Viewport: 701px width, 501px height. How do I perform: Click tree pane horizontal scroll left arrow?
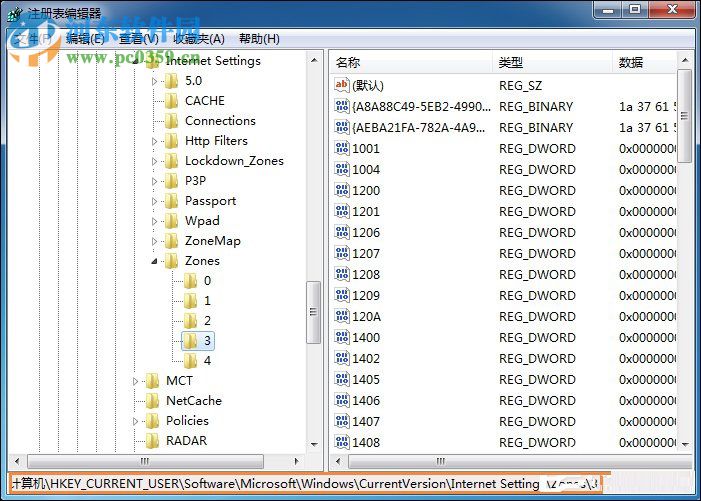coord(17,461)
